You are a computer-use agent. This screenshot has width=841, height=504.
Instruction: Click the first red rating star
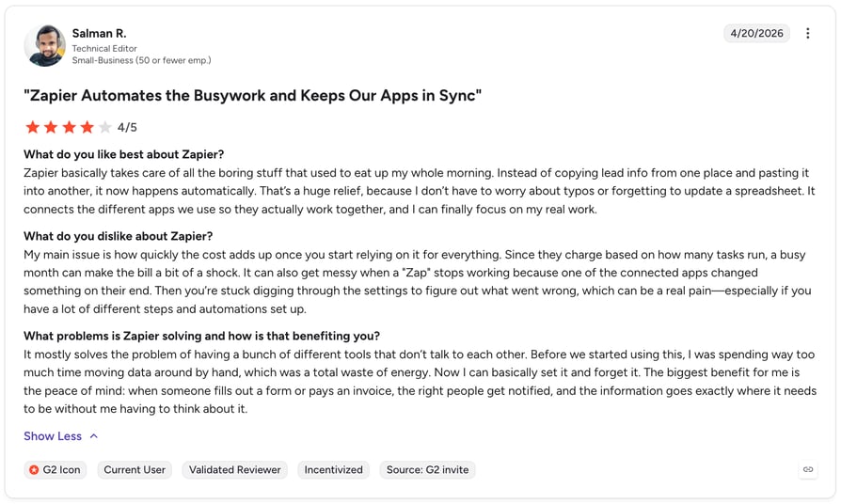pos(33,127)
